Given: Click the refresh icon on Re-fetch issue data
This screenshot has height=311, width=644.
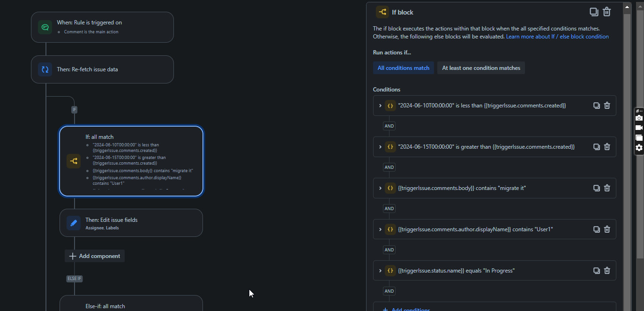Looking at the screenshot, I should click(x=45, y=69).
